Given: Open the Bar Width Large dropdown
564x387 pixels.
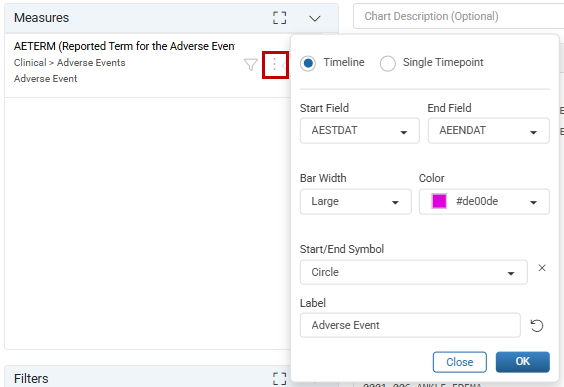Looking at the screenshot, I should click(x=356, y=201).
